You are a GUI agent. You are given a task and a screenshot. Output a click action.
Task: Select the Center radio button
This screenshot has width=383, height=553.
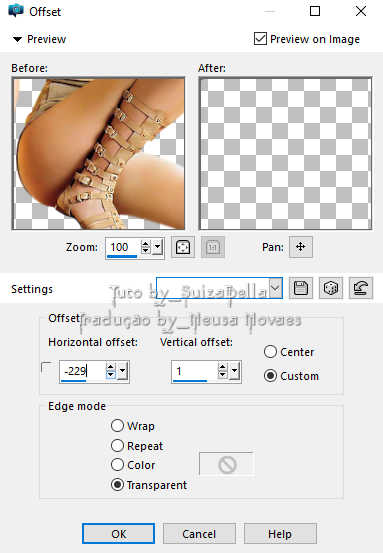(270, 352)
